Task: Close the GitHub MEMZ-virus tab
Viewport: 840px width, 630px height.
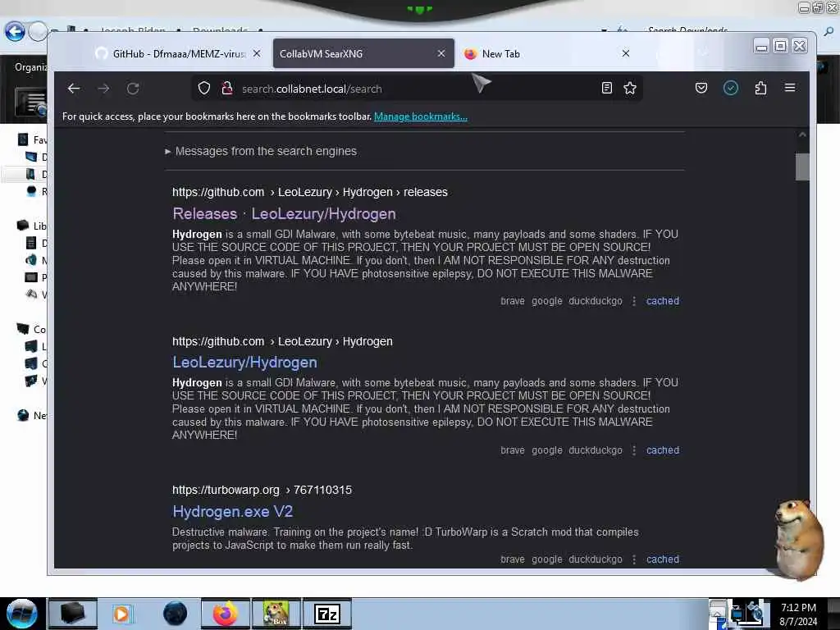Action: click(x=257, y=53)
